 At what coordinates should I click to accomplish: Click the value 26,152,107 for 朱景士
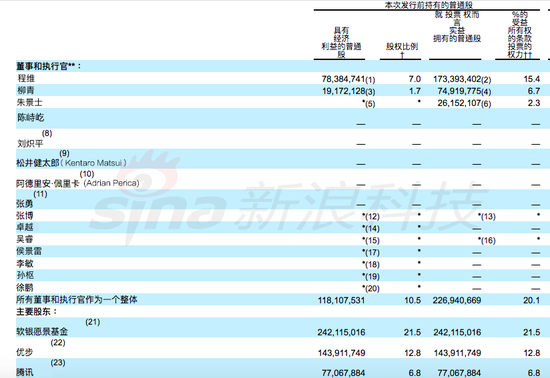tap(459, 103)
